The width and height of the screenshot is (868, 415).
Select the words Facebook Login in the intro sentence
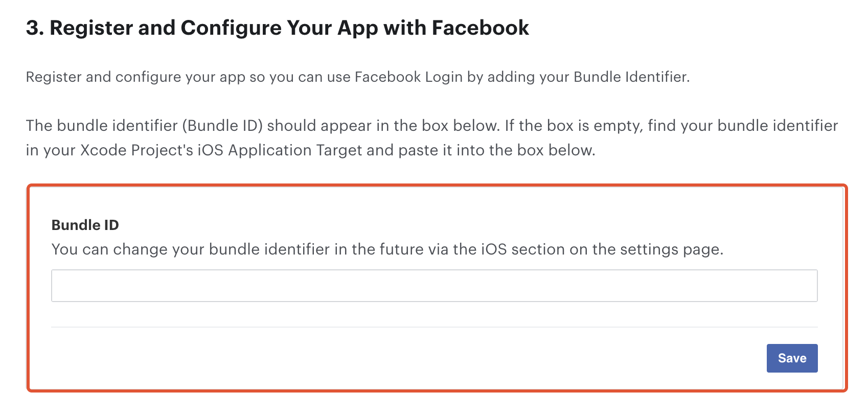click(408, 77)
